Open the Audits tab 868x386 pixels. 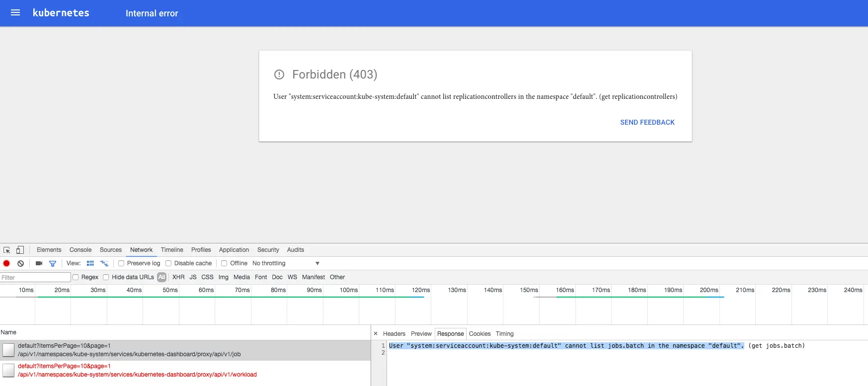[x=295, y=250]
